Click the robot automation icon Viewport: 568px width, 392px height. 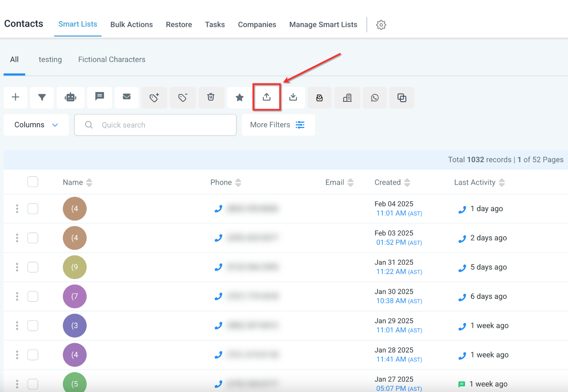click(70, 97)
